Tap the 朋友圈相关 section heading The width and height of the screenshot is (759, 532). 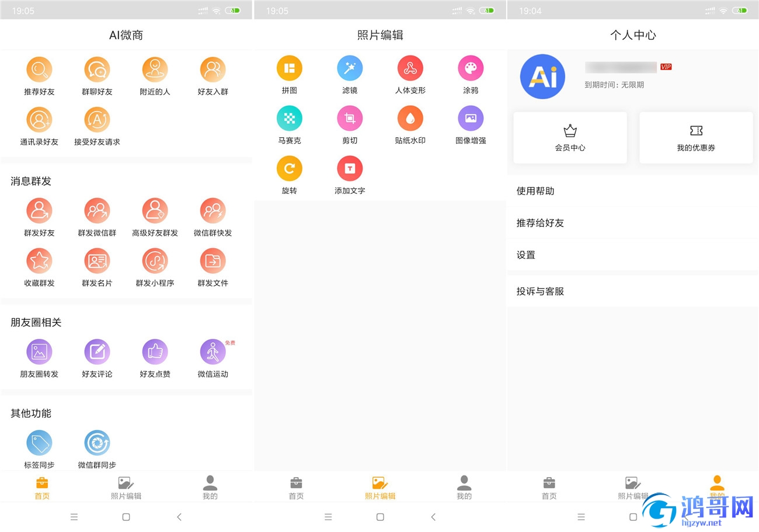(36, 322)
